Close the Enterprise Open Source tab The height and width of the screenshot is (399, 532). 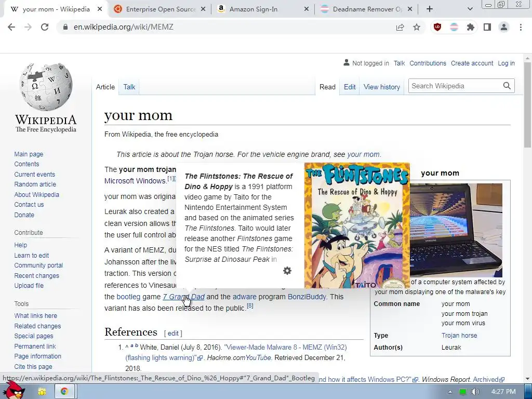203,9
